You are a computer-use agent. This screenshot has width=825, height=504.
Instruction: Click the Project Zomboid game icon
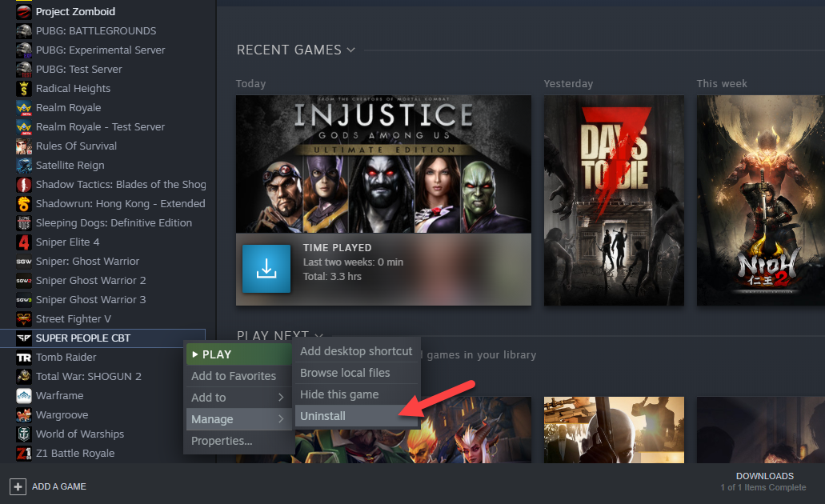coord(24,11)
